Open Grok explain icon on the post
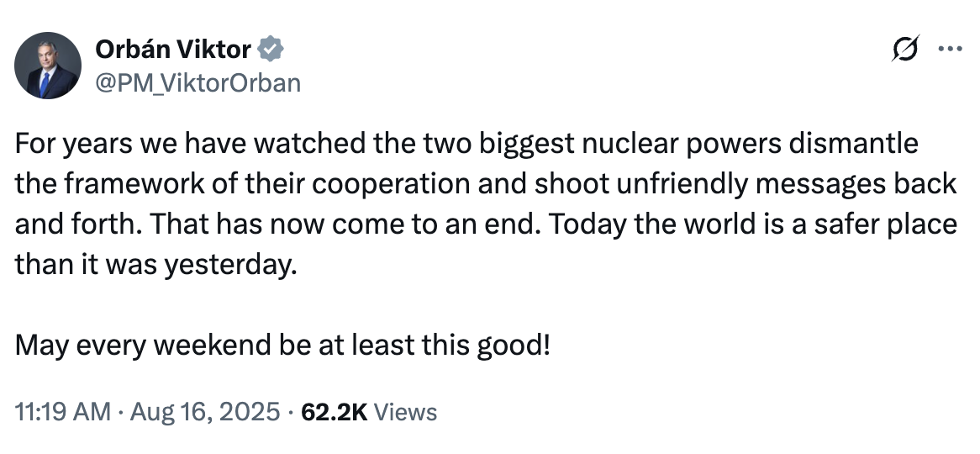Screen dimensions: 980x454 905,49
